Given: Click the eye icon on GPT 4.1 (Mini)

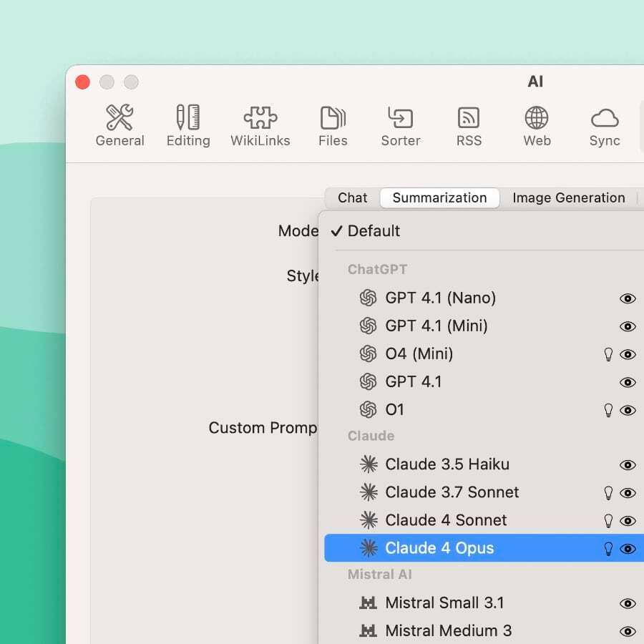Looking at the screenshot, I should 628,326.
